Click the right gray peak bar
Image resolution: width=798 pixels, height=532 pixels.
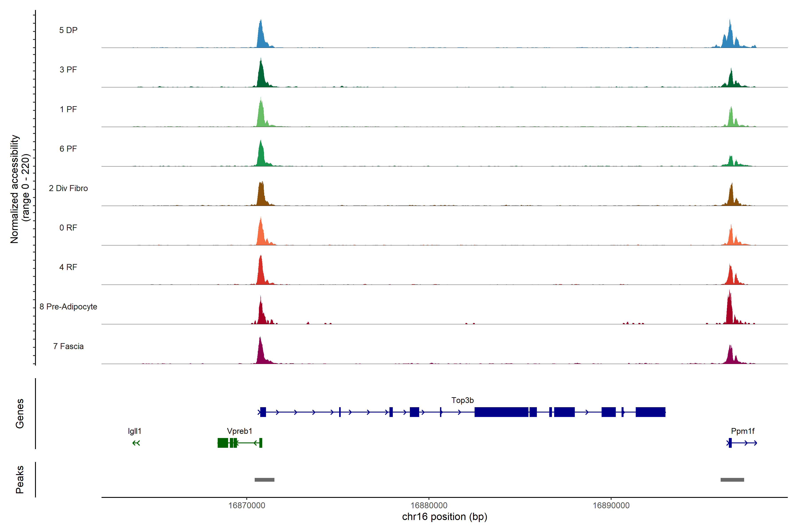pos(732,480)
